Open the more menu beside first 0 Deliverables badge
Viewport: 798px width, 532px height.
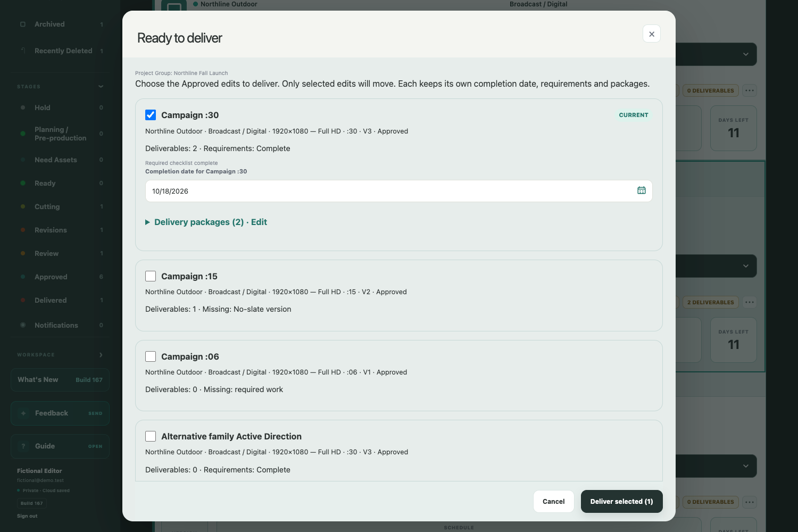(x=750, y=90)
